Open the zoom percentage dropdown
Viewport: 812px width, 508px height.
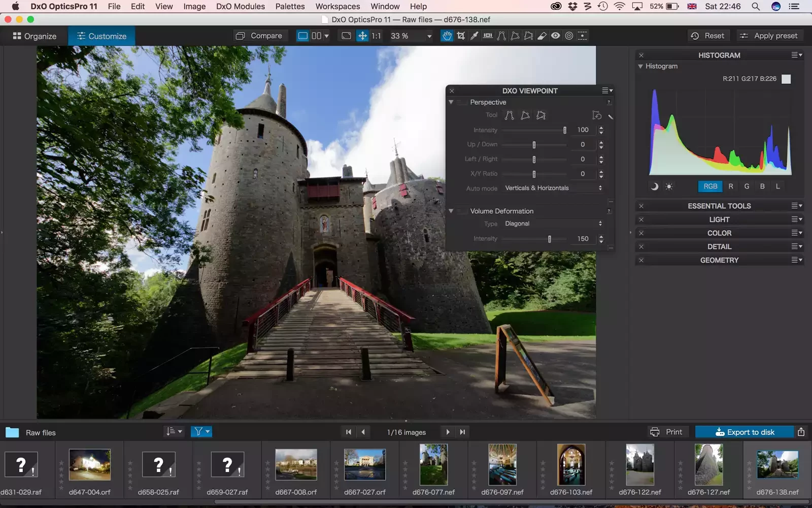click(429, 36)
